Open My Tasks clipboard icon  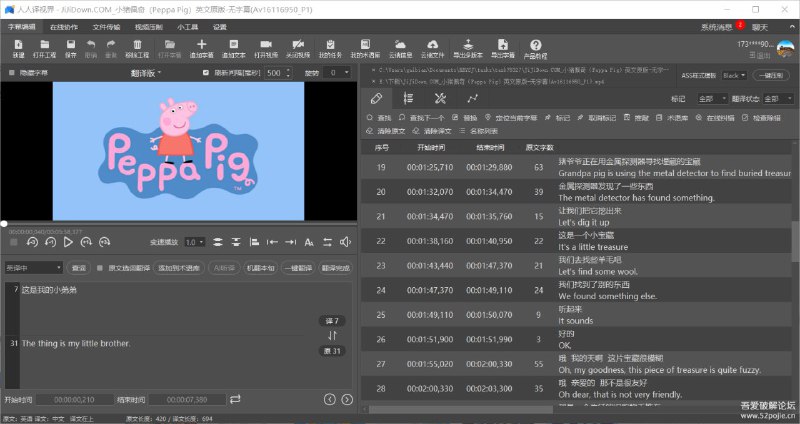pyautogui.click(x=330, y=48)
